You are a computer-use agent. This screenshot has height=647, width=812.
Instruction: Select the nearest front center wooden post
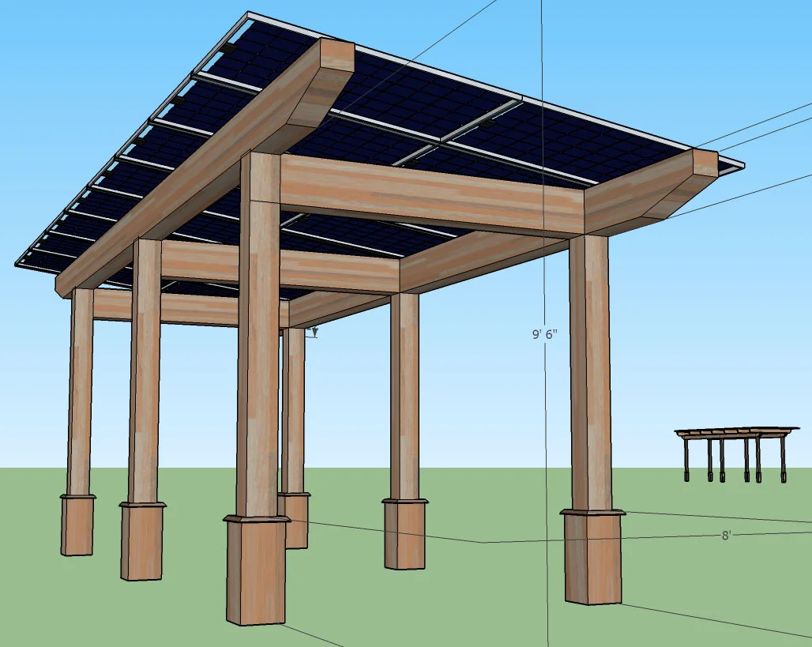(257, 389)
